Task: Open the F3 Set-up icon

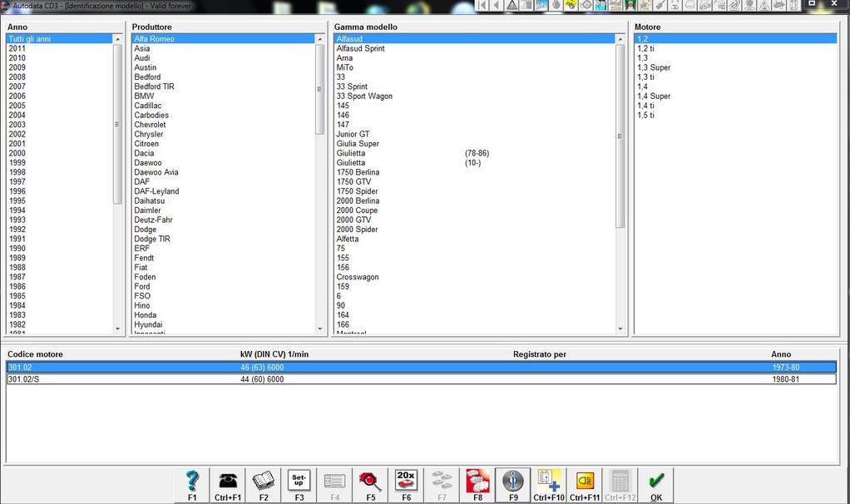Action: tap(299, 485)
